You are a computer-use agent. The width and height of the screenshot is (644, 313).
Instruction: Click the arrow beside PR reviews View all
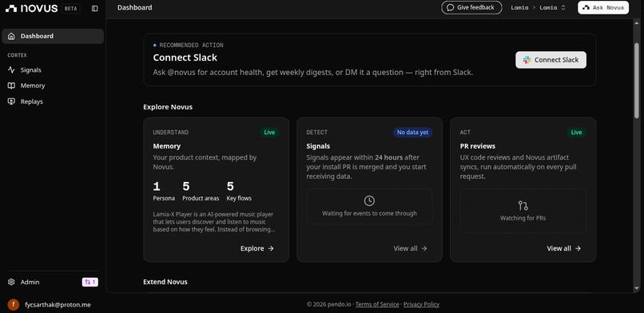[578, 248]
